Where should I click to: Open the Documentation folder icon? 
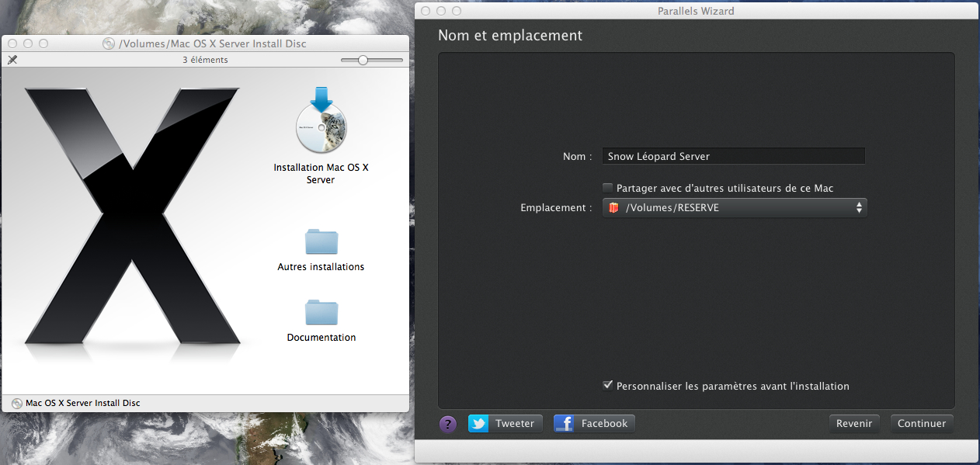321,312
